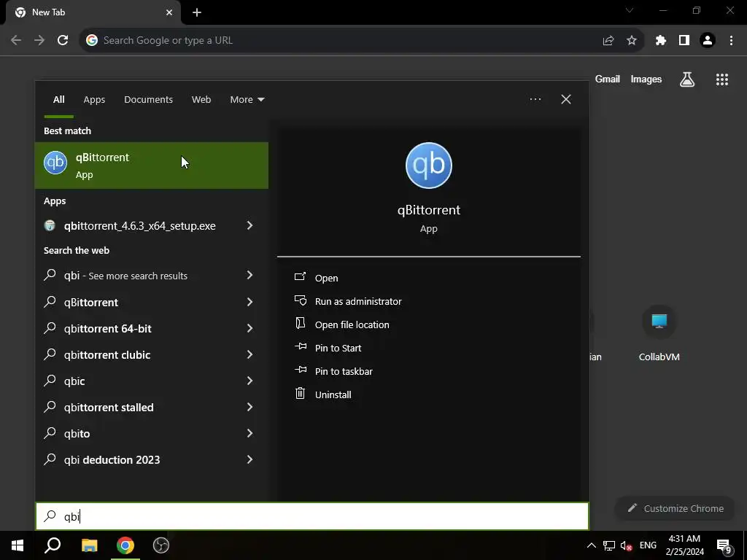Open Google Search Labs flask icon
Image resolution: width=747 pixels, height=560 pixels.
point(687,79)
